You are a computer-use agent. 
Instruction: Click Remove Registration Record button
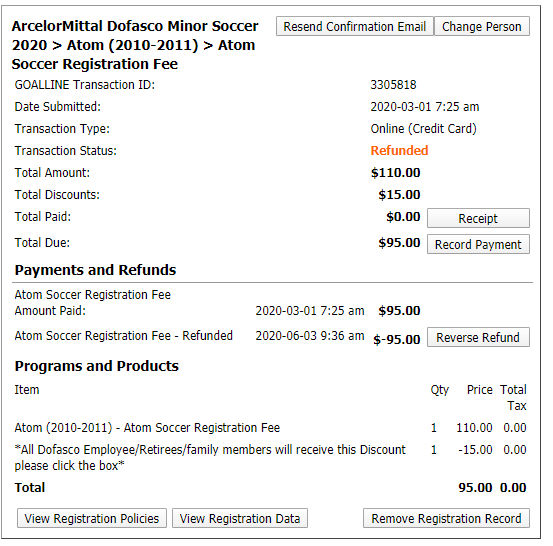click(x=446, y=518)
